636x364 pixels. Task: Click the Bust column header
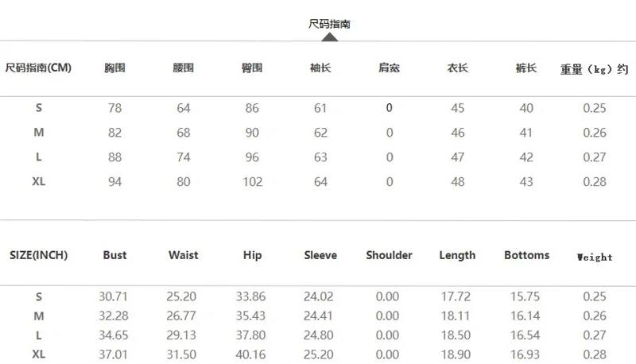click(x=114, y=256)
